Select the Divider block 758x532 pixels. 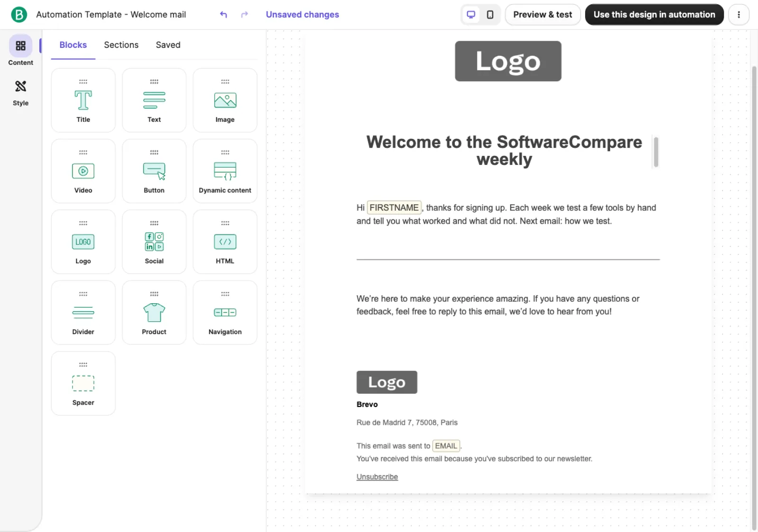[x=83, y=313]
